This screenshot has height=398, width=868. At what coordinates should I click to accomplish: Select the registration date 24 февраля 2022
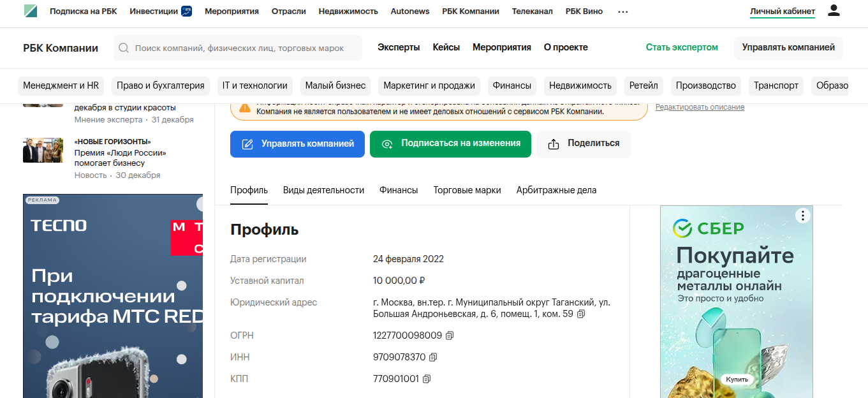coord(408,259)
